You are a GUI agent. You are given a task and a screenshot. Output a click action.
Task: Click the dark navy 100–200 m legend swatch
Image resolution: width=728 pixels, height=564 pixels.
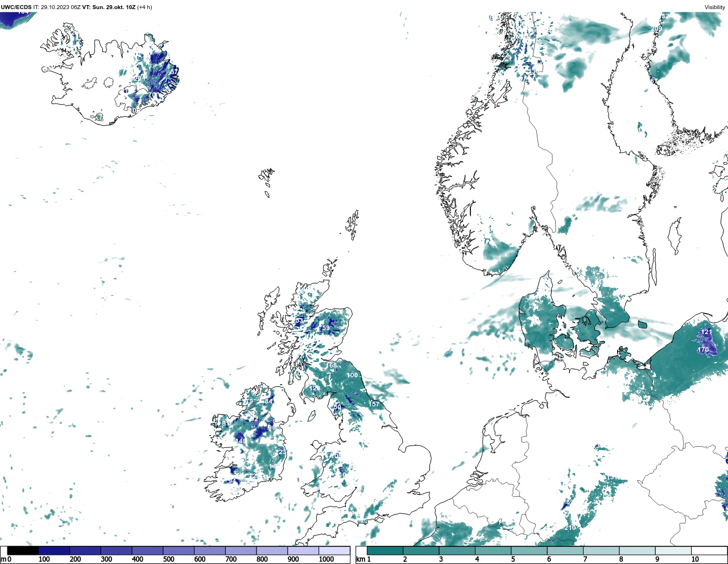pyautogui.click(x=55, y=550)
